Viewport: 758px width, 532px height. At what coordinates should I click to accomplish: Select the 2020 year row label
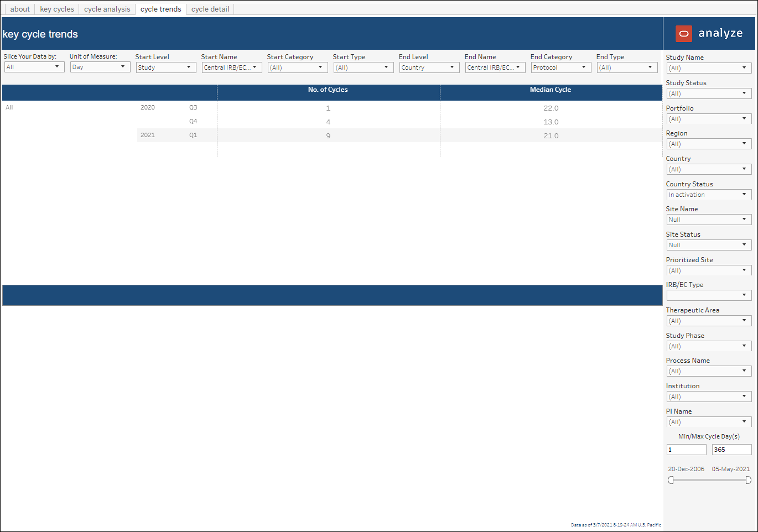click(148, 107)
